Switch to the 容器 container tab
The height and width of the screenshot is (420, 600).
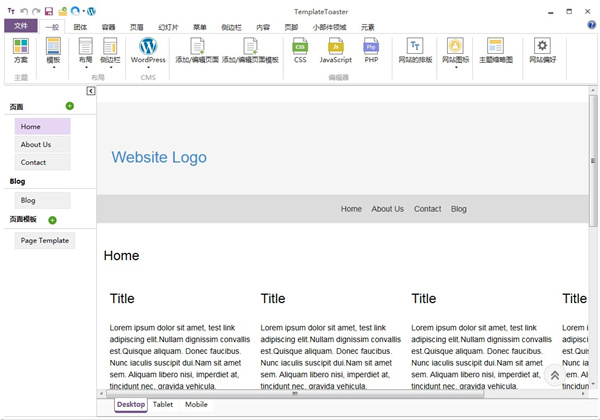(108, 27)
